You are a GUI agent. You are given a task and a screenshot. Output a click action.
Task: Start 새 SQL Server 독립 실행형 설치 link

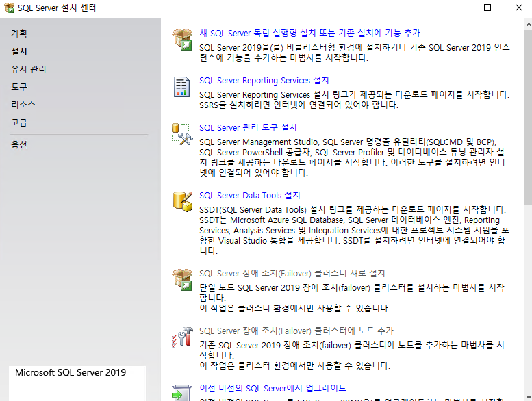click(x=309, y=33)
